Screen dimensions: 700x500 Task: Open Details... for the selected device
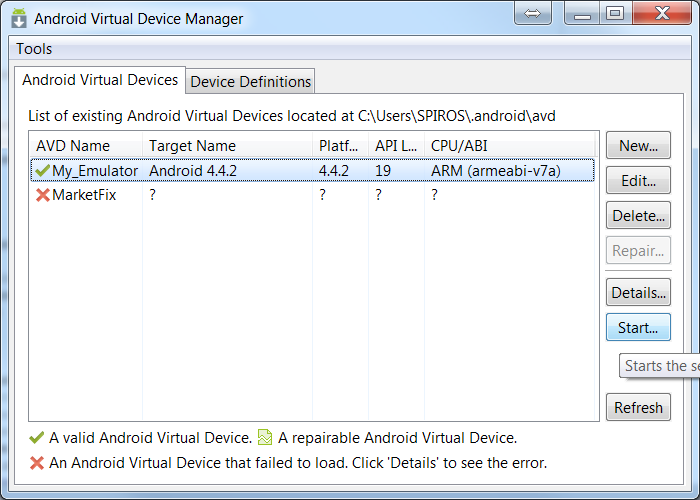pos(638,292)
